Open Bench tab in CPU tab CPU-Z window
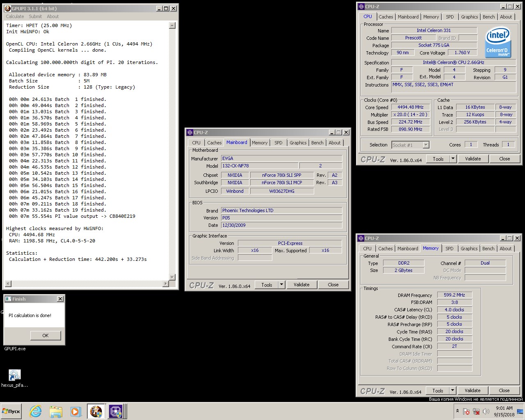This screenshot has width=525, height=420. [489, 17]
